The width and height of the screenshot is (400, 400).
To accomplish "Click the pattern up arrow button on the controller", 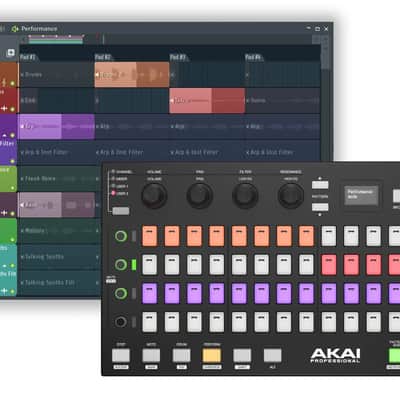I will pyautogui.click(x=320, y=185).
